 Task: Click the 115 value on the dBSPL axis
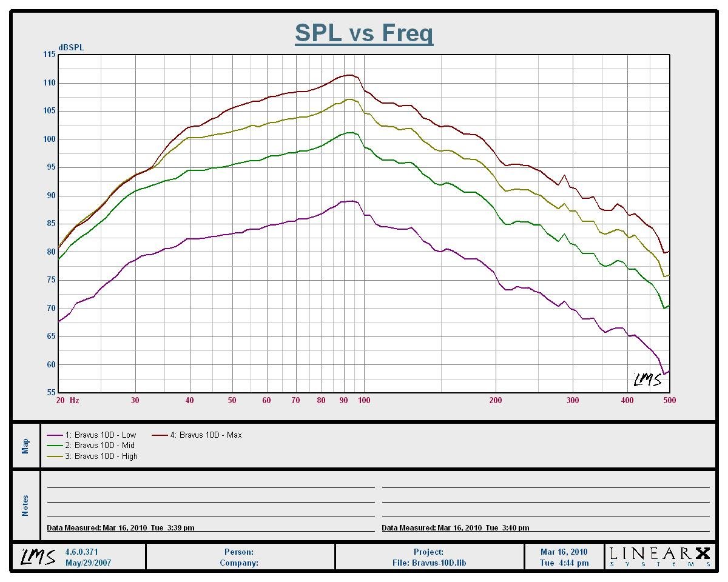[49, 55]
